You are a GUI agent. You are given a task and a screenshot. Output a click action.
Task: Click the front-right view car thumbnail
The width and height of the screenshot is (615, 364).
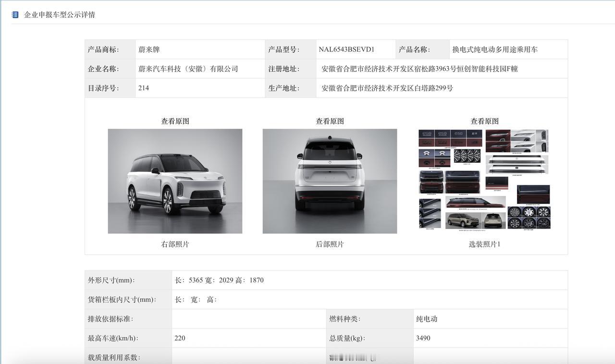175,181
